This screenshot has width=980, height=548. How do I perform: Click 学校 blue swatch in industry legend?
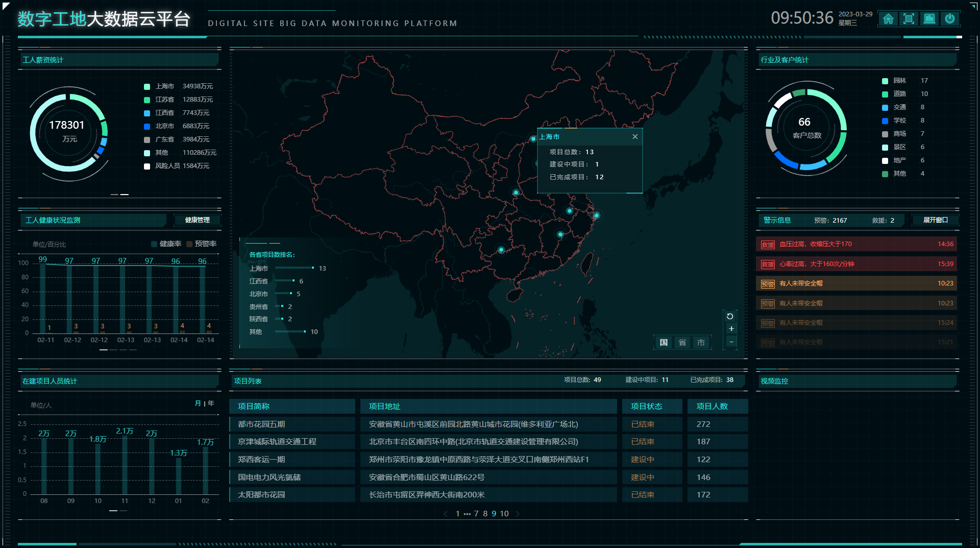click(885, 121)
